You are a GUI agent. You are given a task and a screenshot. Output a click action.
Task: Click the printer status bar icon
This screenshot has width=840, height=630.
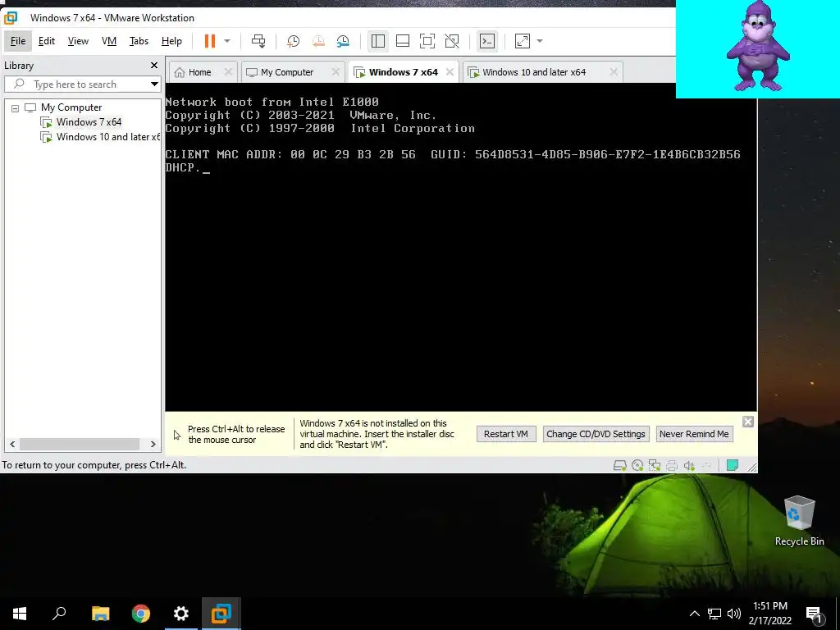pyautogui.click(x=672, y=465)
